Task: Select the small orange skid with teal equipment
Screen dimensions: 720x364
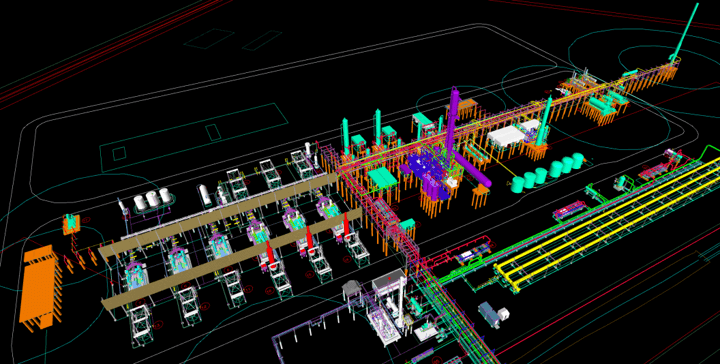Action: coord(72,225)
